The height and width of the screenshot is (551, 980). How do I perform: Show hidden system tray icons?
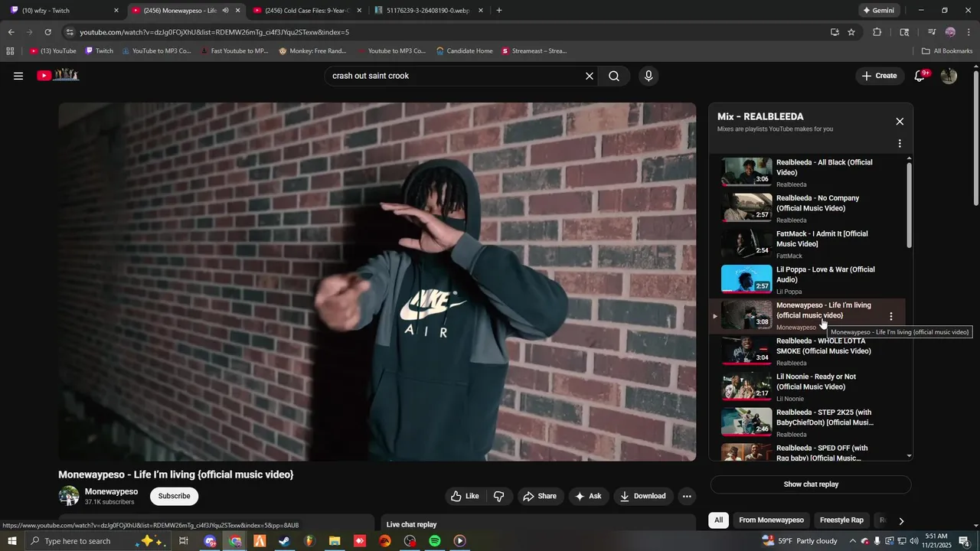click(x=852, y=541)
